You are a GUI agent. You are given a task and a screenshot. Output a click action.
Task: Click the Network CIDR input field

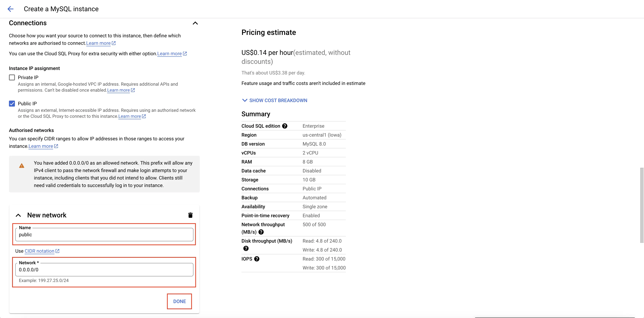tap(104, 270)
